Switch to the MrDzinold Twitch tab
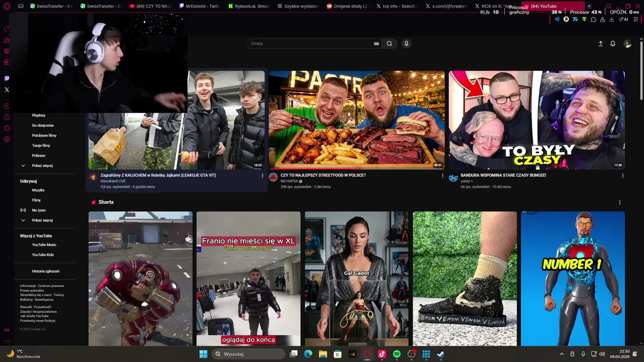The height and width of the screenshot is (362, 644). [x=199, y=6]
